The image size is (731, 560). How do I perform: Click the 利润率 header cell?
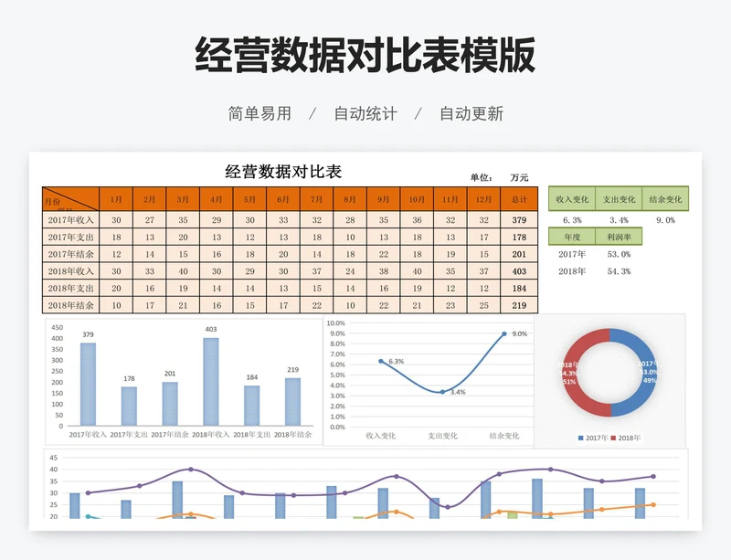619,237
